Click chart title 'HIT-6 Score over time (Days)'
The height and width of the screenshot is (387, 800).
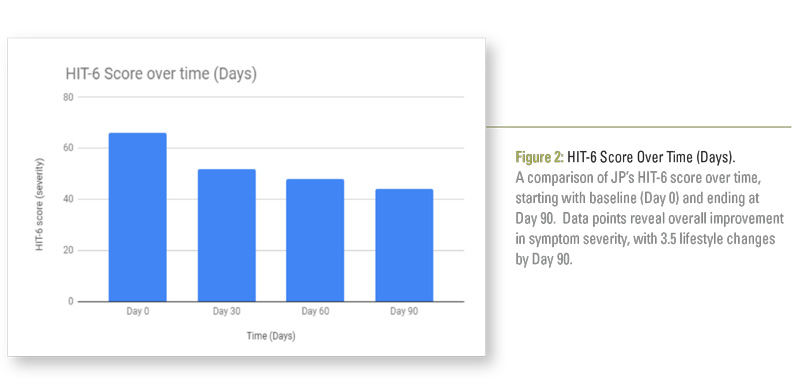[161, 74]
